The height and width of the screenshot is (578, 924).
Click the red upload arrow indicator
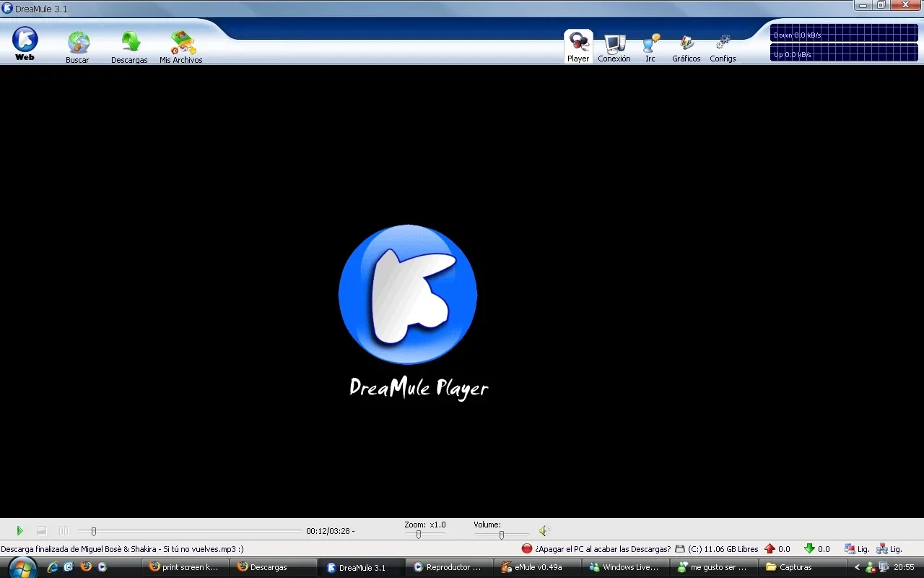pos(770,549)
